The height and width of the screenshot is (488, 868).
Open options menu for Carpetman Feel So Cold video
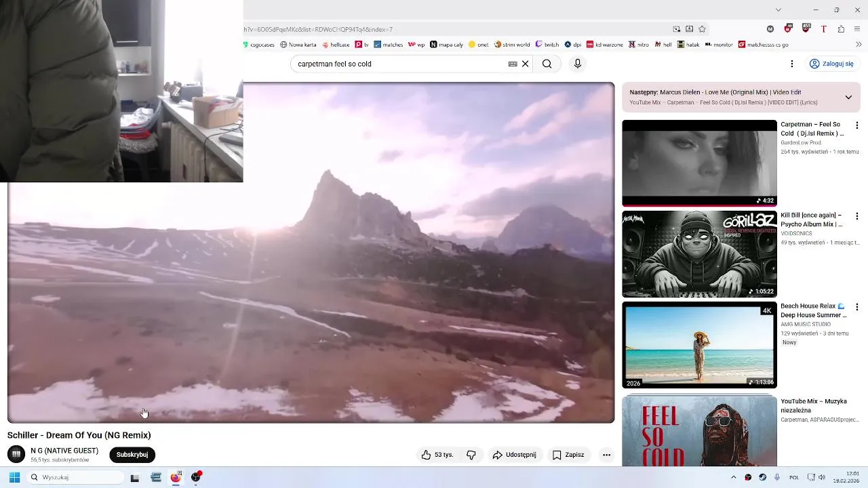point(856,125)
